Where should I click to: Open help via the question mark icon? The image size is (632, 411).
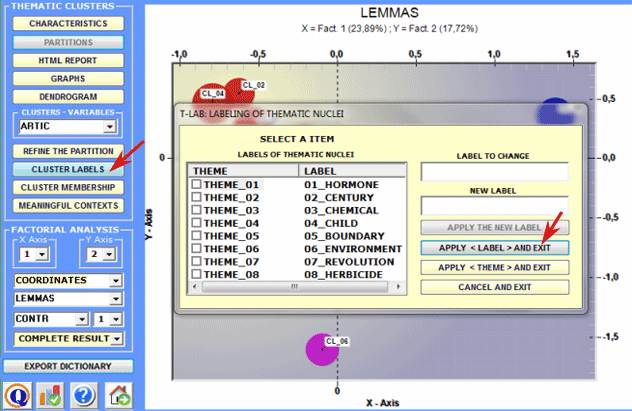[84, 394]
